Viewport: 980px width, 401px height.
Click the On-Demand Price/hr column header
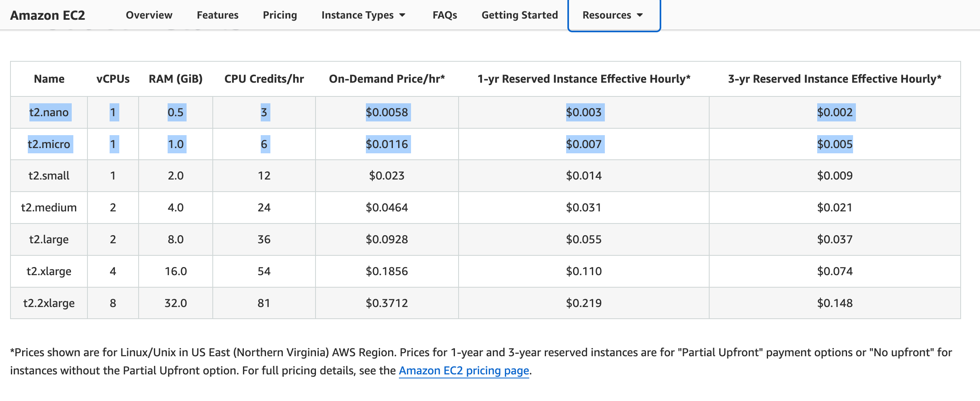[x=387, y=79]
